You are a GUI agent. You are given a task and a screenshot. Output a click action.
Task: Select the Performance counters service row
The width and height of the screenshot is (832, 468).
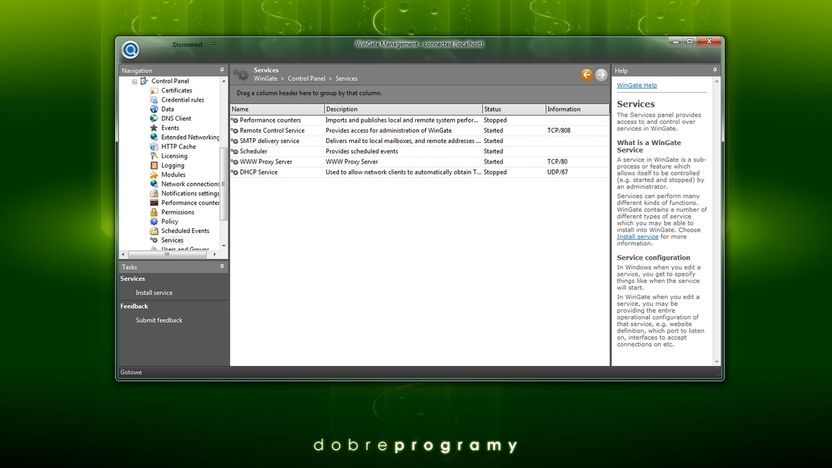420,120
